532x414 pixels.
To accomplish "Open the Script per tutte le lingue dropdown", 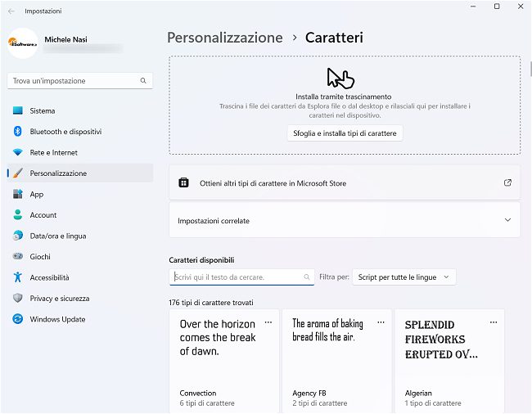I will [x=404, y=277].
